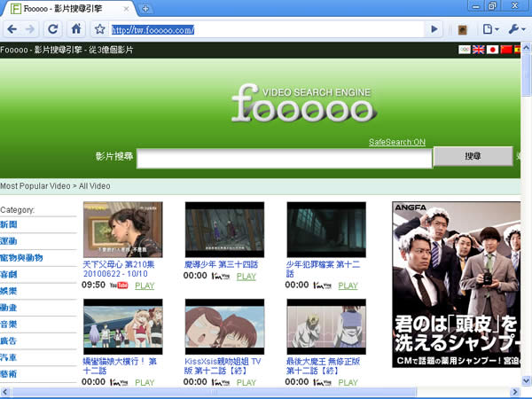Open the 寵物與動物 category
The image size is (532, 399).
tap(21, 257)
